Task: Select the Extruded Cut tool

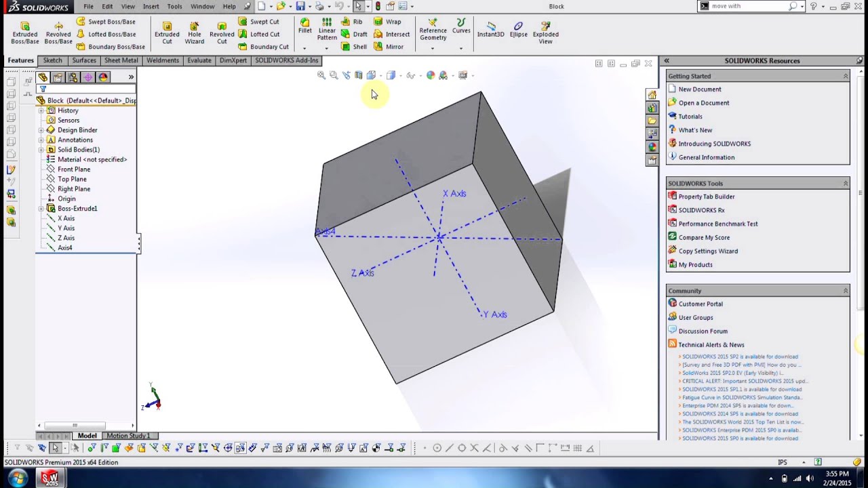Action: point(167,32)
